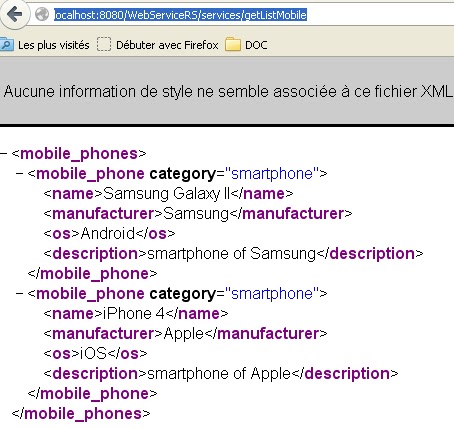Click the yellow DOC folder icon

pos(233,45)
